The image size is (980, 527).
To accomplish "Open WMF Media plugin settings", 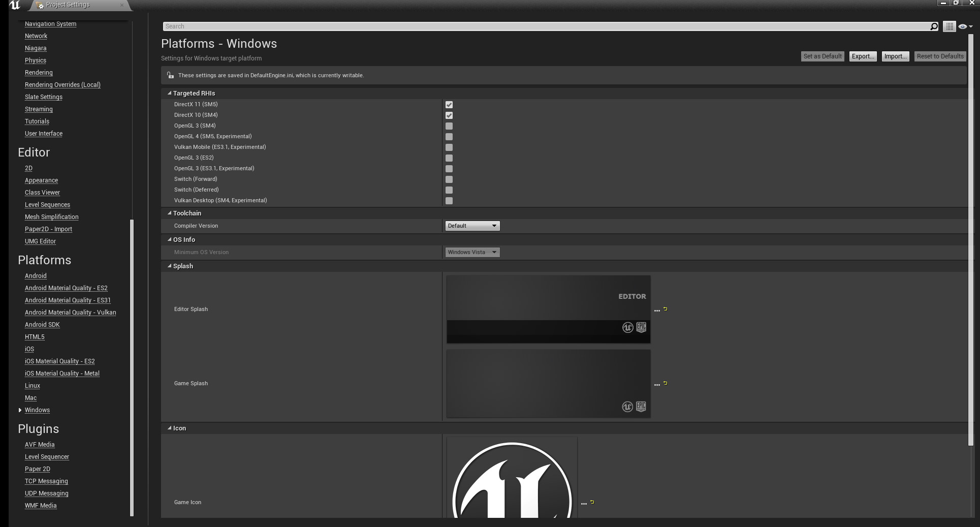I will click(x=41, y=506).
